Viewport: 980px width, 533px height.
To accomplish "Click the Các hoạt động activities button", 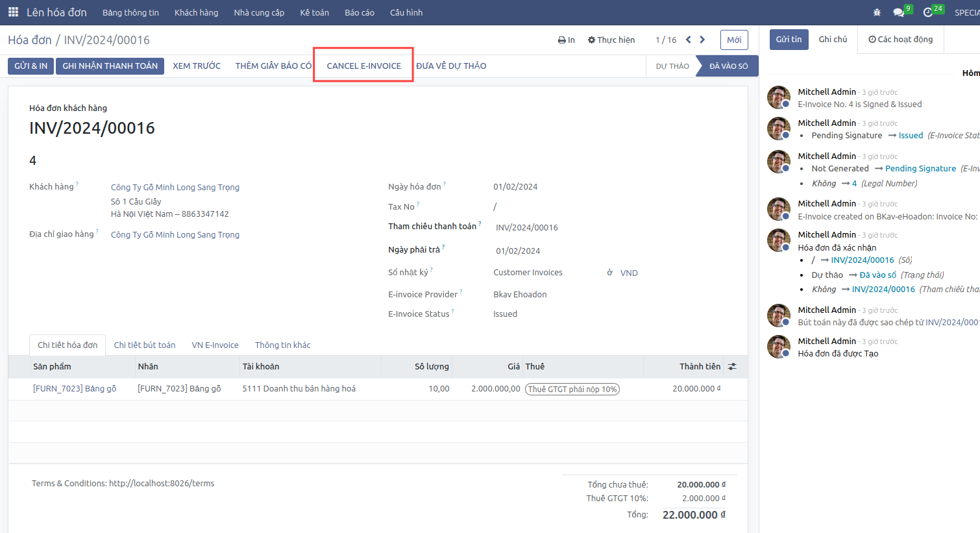I will tap(901, 40).
